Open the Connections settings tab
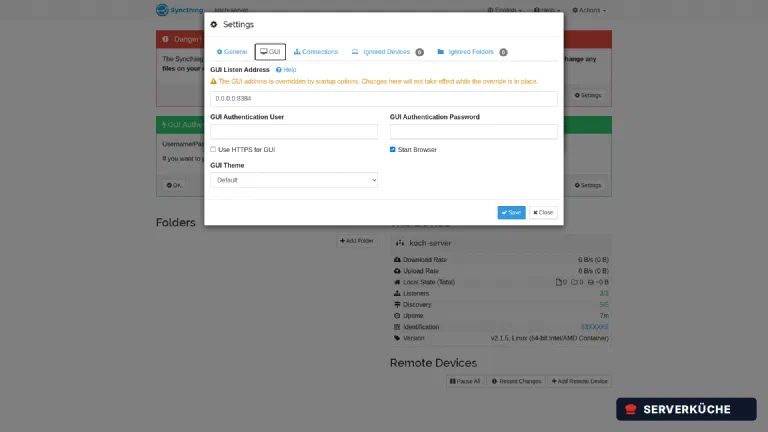This screenshot has height=432, width=768. 315,52
